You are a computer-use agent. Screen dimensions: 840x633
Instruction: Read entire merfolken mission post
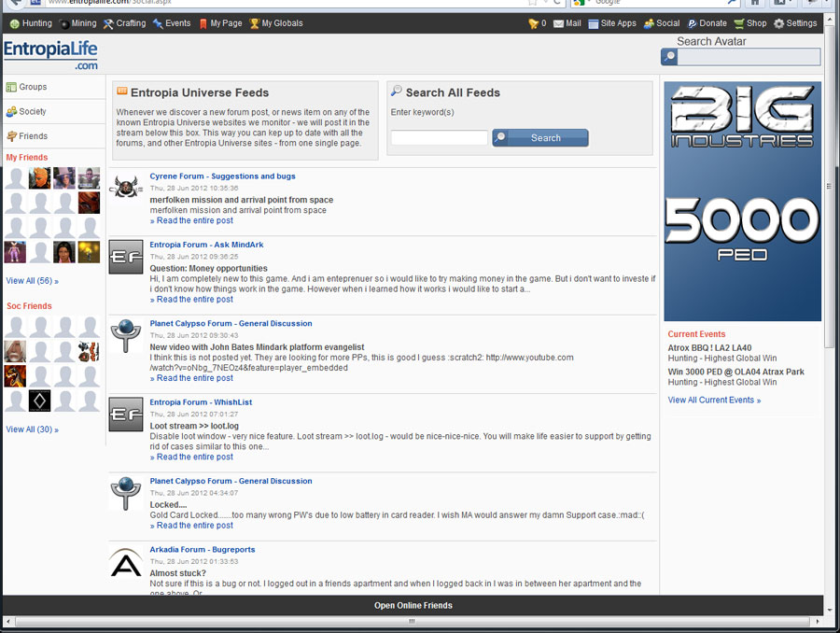(x=191, y=221)
